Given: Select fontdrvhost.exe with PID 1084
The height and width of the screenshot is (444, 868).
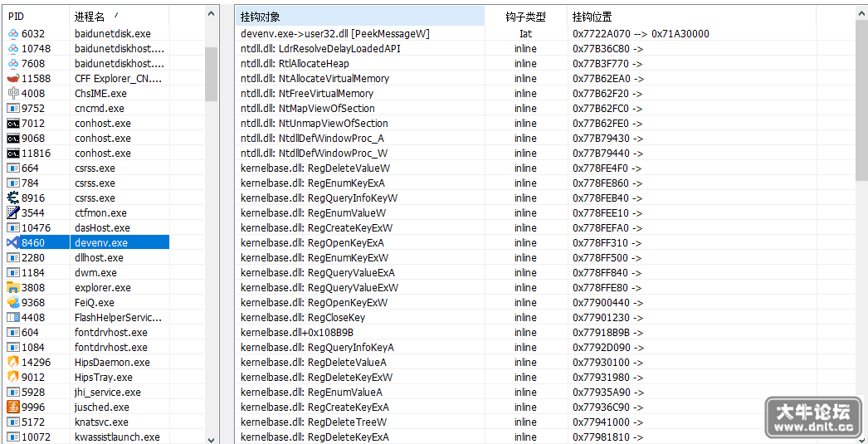Looking at the screenshot, I should 87,348.
